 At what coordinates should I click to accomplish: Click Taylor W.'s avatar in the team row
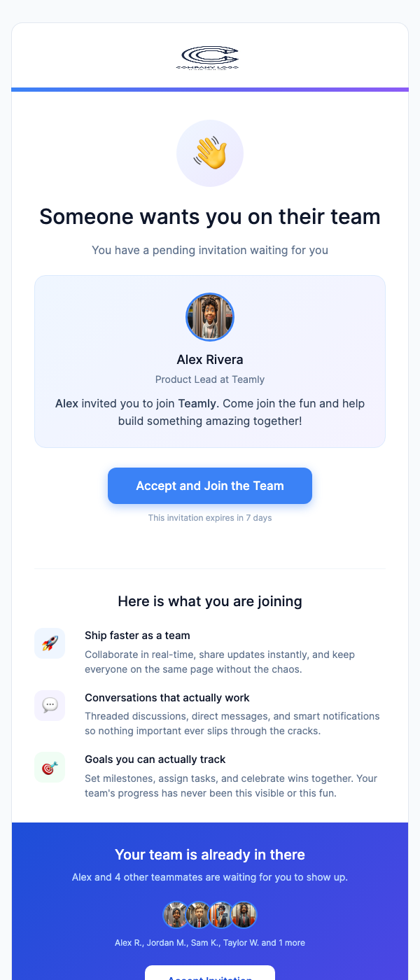point(244,916)
